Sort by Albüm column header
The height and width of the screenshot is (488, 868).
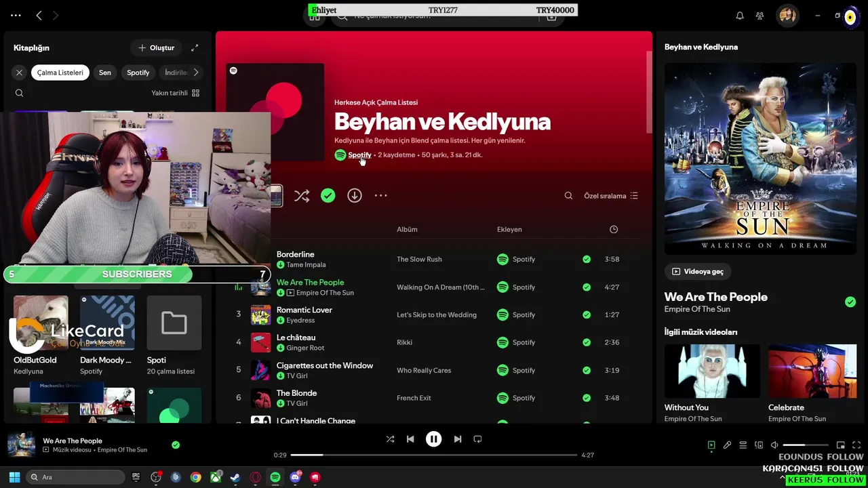pos(407,229)
